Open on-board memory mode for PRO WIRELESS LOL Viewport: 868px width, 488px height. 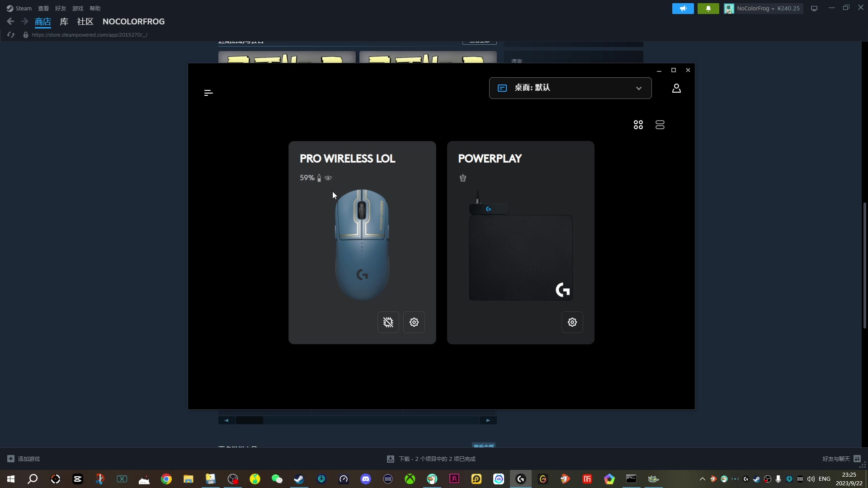(x=388, y=322)
